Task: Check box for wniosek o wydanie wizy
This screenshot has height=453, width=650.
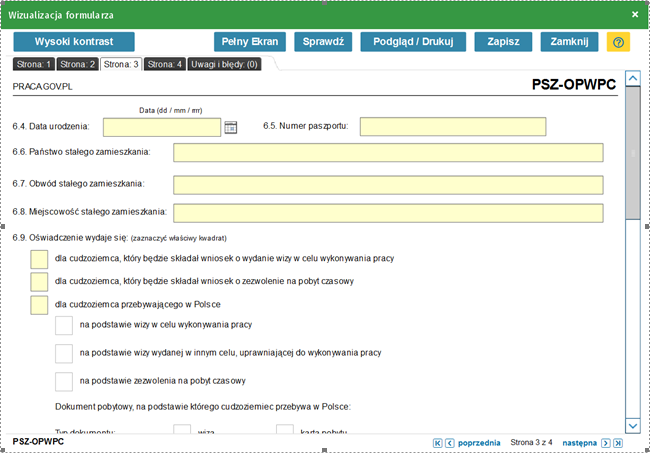Action: click(x=39, y=259)
